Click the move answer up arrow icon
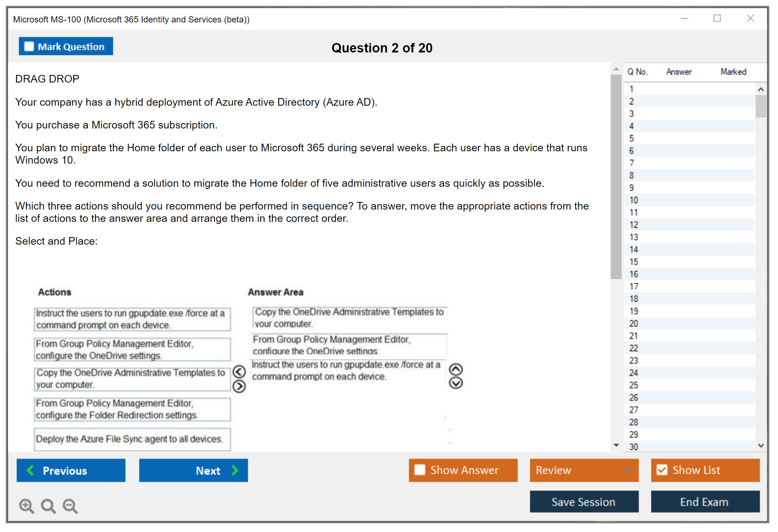 pyautogui.click(x=456, y=369)
